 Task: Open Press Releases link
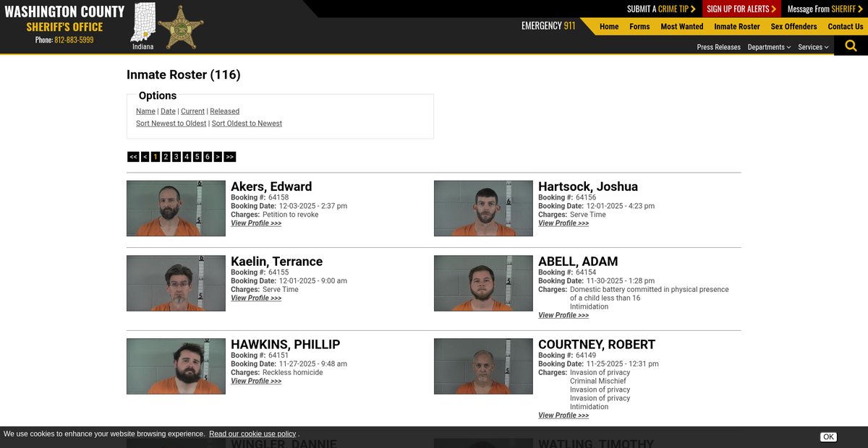pos(718,47)
